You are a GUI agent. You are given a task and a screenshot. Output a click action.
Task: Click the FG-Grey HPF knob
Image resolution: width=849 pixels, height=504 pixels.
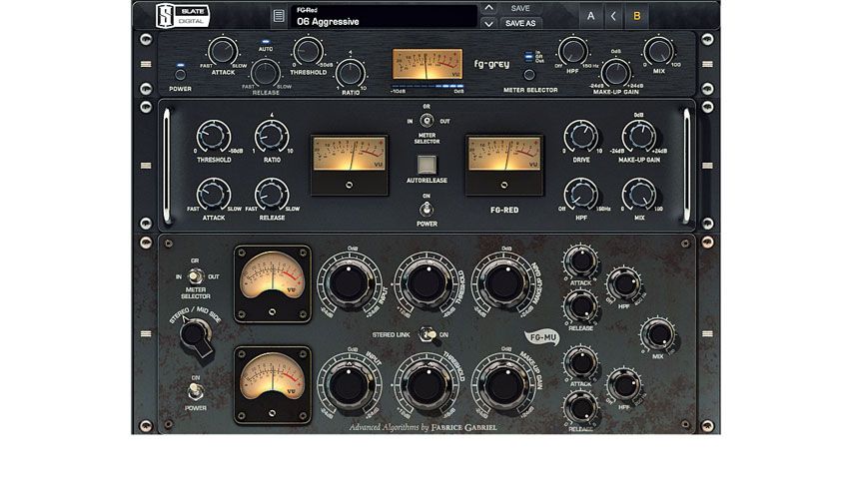(573, 51)
